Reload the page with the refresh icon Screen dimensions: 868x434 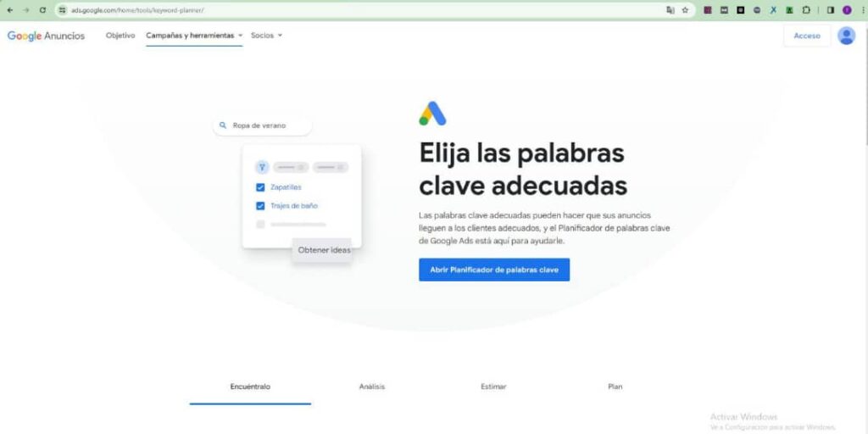42,10
